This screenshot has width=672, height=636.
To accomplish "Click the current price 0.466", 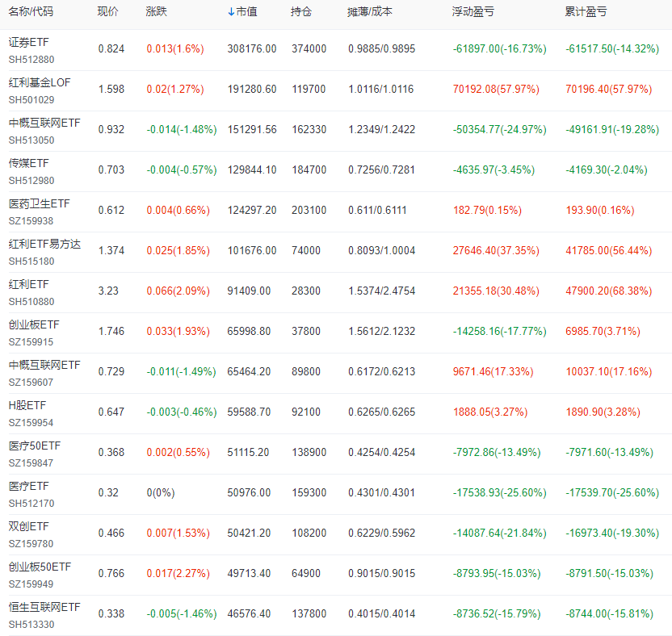I will pyautogui.click(x=111, y=533).
